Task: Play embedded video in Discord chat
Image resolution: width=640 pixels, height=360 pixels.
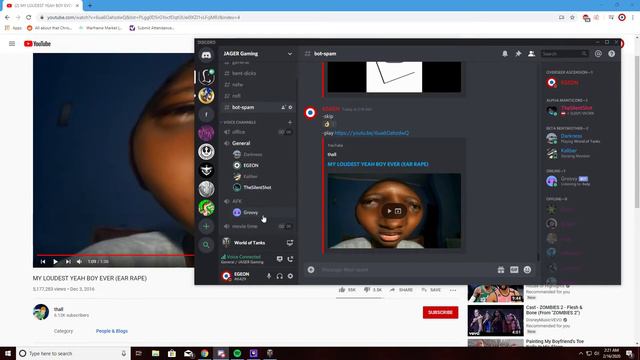Action: (x=389, y=211)
